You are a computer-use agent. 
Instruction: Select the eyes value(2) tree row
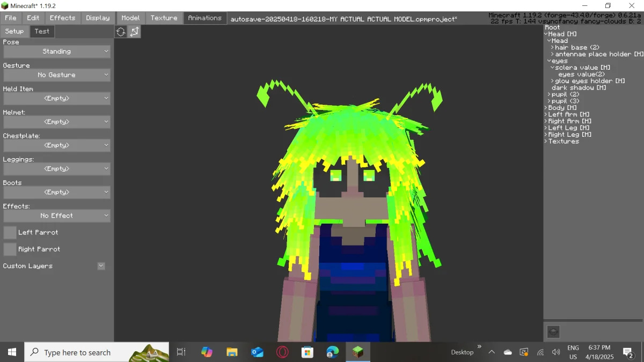click(x=581, y=74)
